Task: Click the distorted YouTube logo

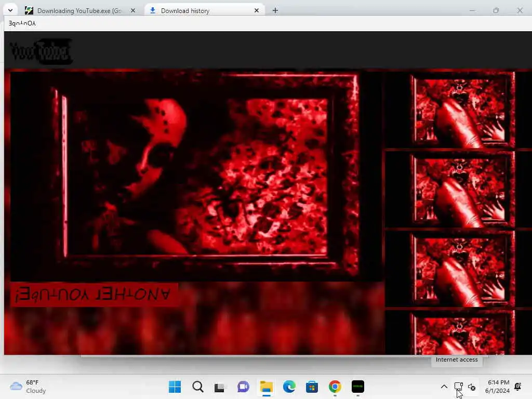Action: tap(41, 51)
